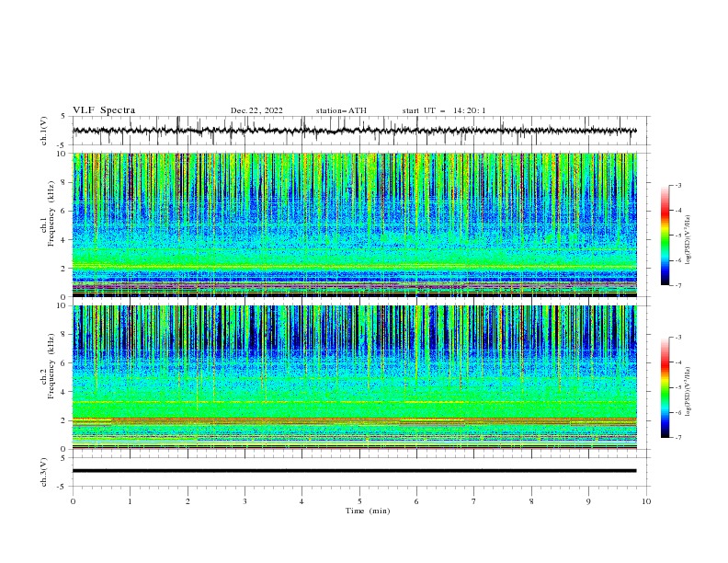Image resolution: width=728 pixels, height=563 pixels.
Task: Click the "8" tick label on time axis
Action: tap(531, 501)
